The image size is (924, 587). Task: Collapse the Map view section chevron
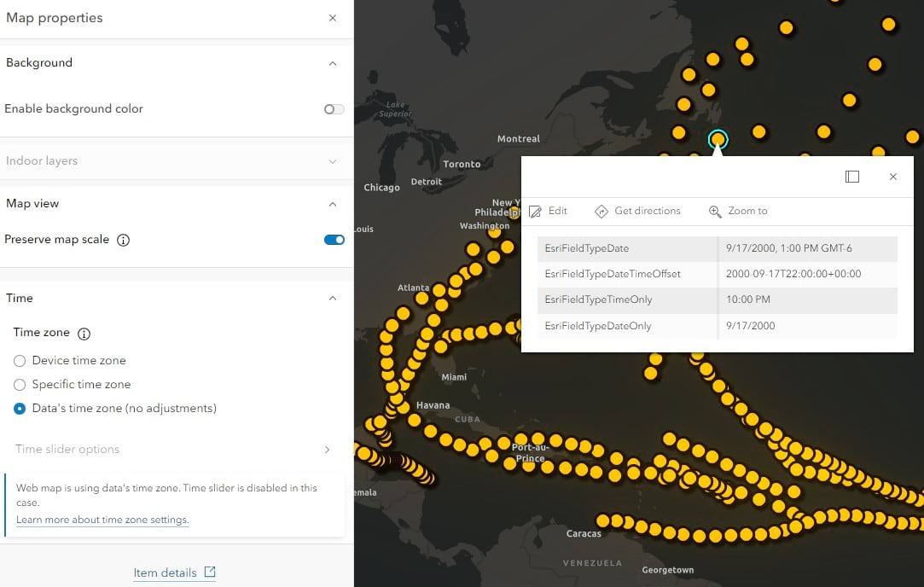pos(333,204)
